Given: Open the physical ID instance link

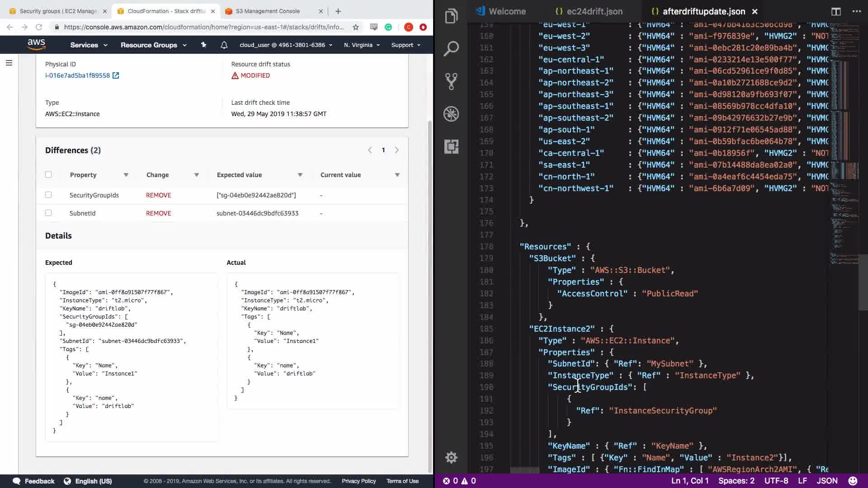Looking at the screenshot, I should pyautogui.click(x=77, y=75).
